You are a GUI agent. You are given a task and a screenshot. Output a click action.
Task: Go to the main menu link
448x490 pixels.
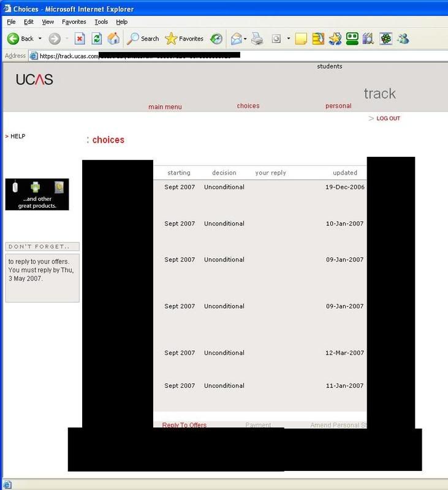165,107
